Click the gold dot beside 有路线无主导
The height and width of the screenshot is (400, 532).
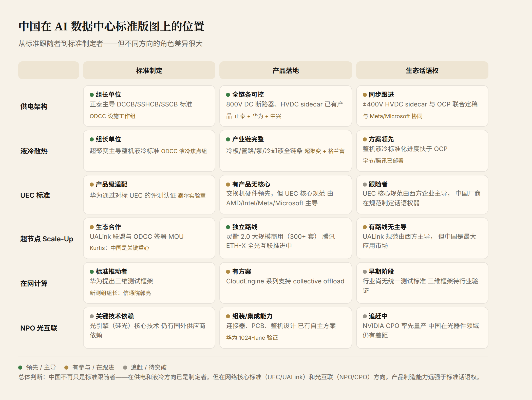(x=365, y=227)
